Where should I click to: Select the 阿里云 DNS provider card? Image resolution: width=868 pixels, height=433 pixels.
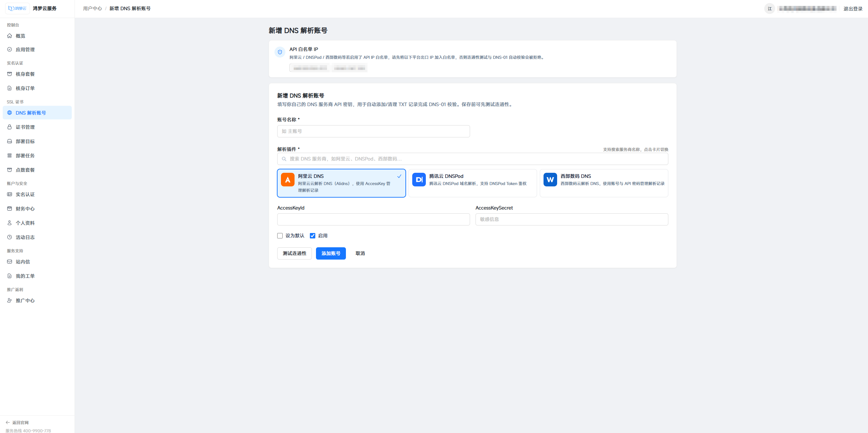341,183
